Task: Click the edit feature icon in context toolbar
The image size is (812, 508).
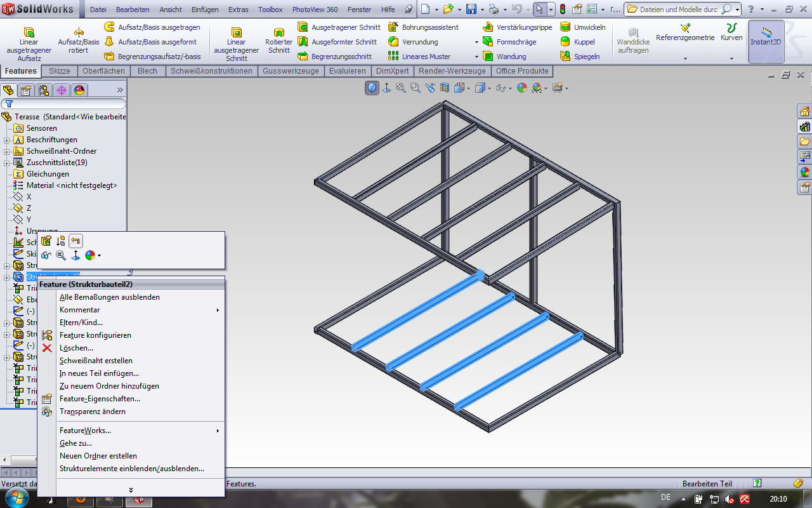Action: click(46, 241)
